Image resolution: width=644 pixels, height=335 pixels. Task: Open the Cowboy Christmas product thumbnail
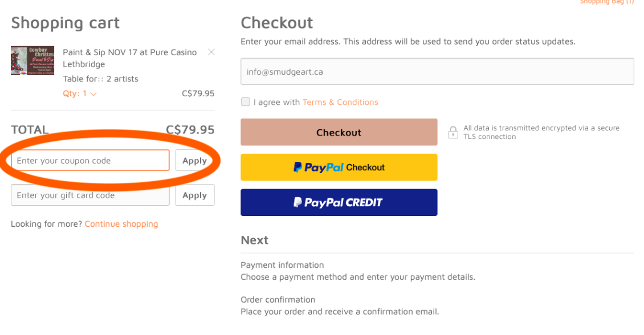[x=32, y=61]
